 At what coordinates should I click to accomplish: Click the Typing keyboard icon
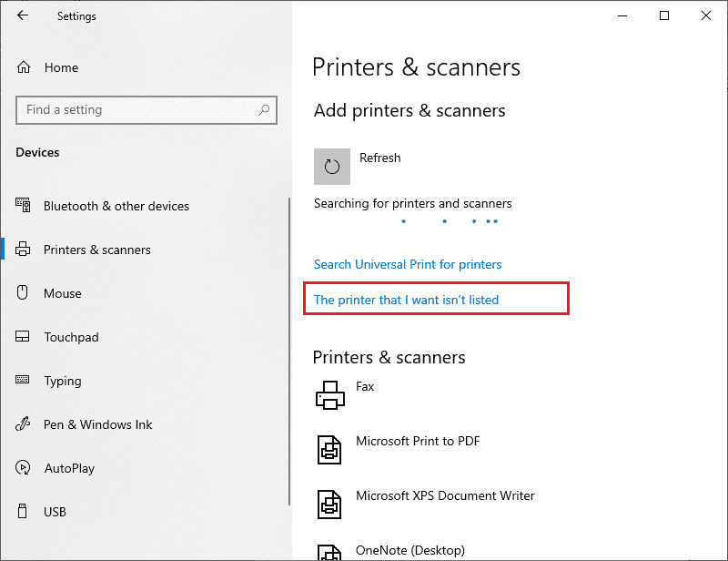point(22,380)
